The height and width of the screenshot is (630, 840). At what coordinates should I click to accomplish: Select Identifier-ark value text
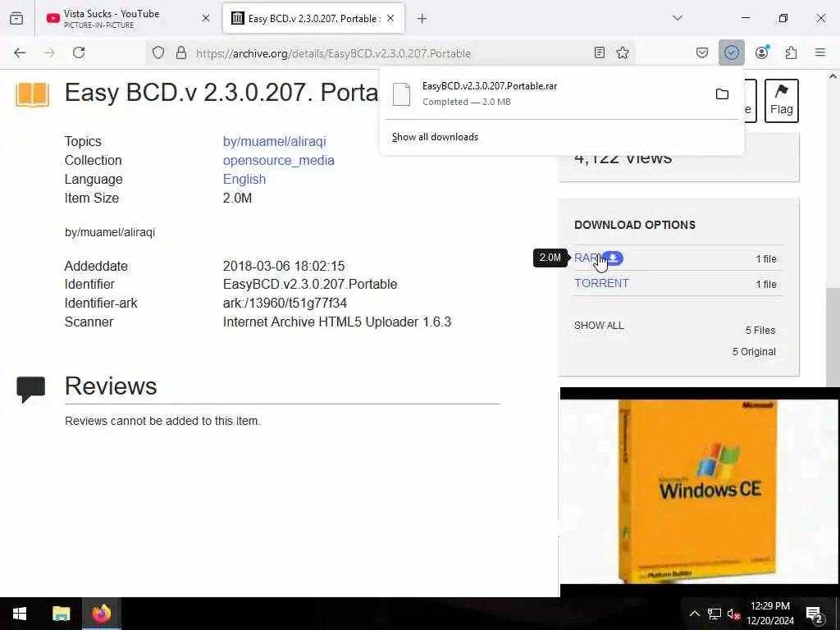pyautogui.click(x=285, y=303)
